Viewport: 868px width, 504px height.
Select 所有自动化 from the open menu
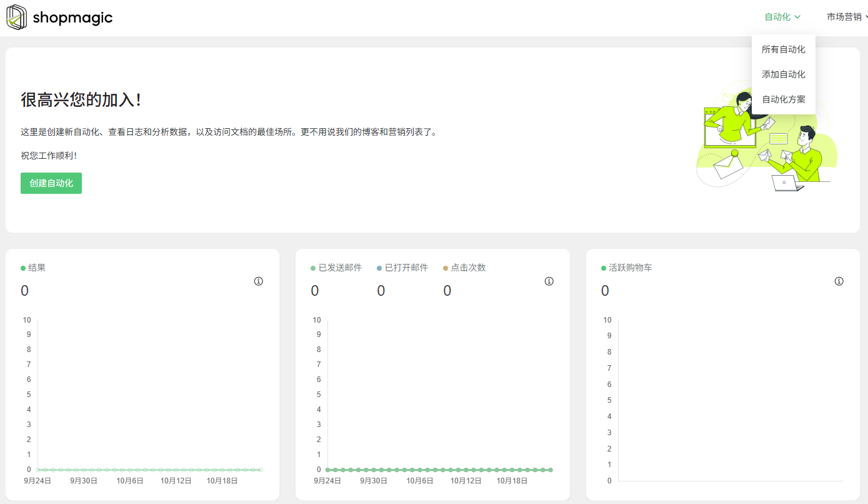click(783, 49)
